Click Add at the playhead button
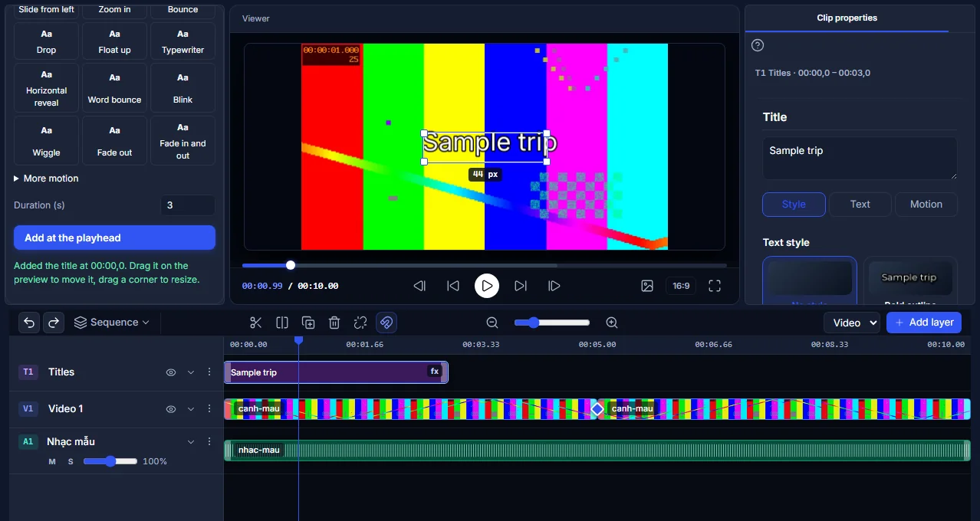Image resolution: width=980 pixels, height=521 pixels. click(114, 238)
